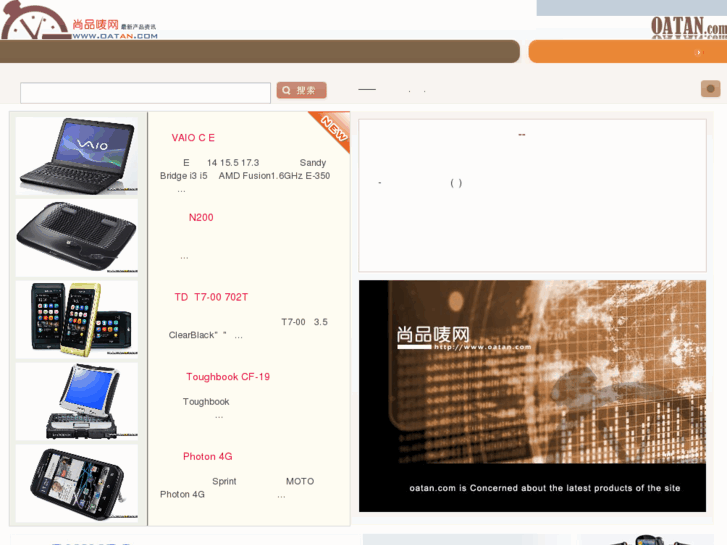
Task: Click the globe banner with oatan.com slogan
Action: click(532, 396)
